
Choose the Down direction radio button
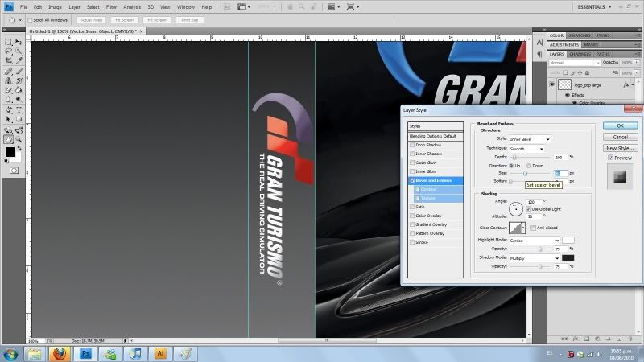[529, 166]
